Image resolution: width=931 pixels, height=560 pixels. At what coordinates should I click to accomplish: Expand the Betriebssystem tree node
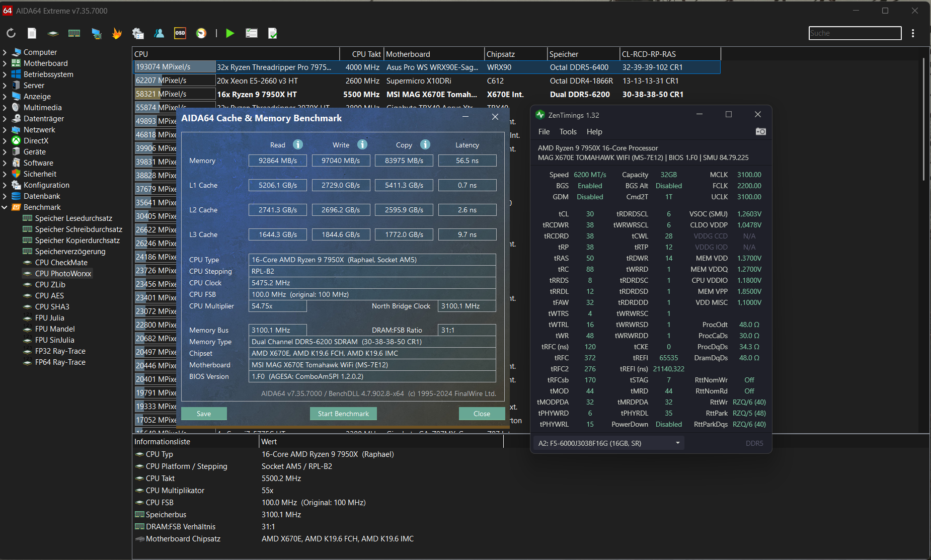(5, 74)
